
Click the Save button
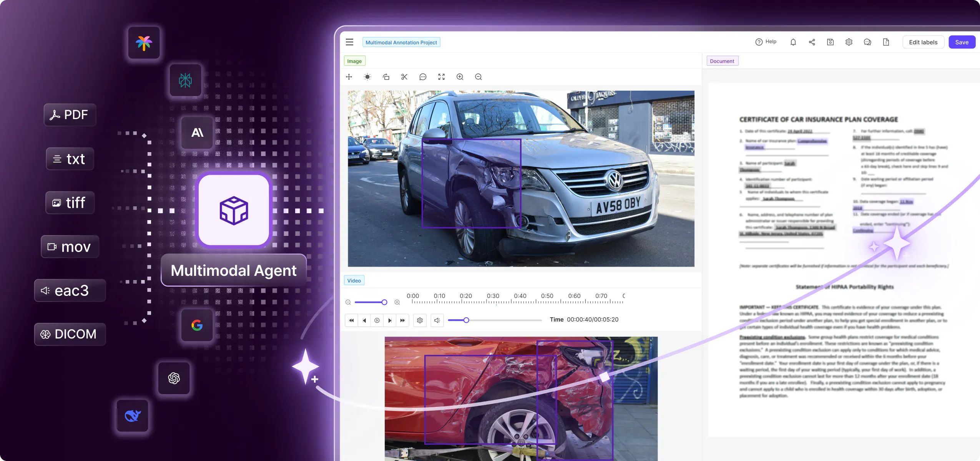click(962, 42)
